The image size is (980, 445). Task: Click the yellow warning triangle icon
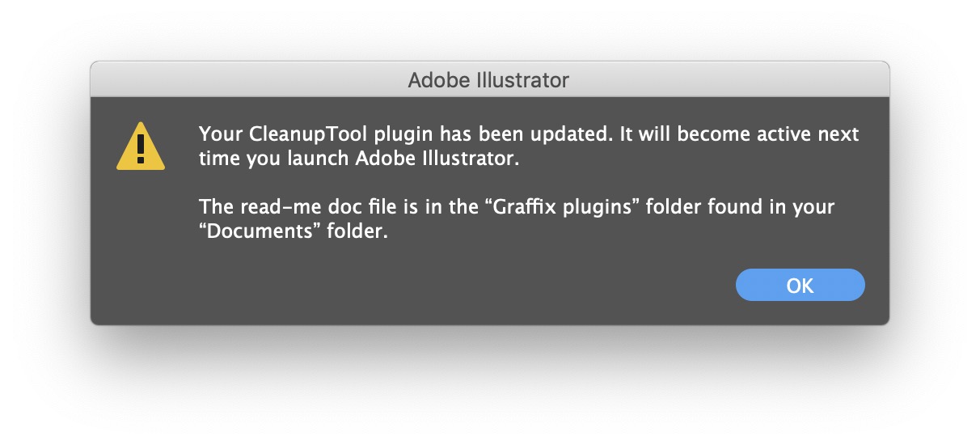141,146
